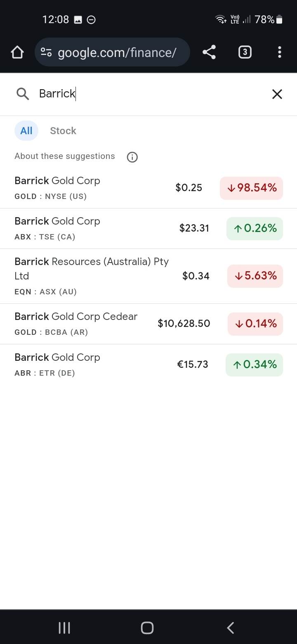
Task: Tap the share icon in toolbar
Action: pyautogui.click(x=209, y=52)
